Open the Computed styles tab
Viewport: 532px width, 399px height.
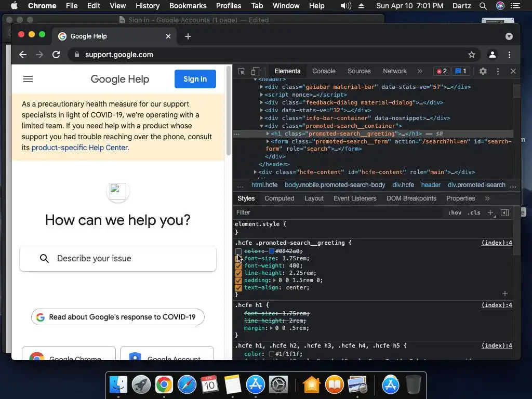[279, 198]
